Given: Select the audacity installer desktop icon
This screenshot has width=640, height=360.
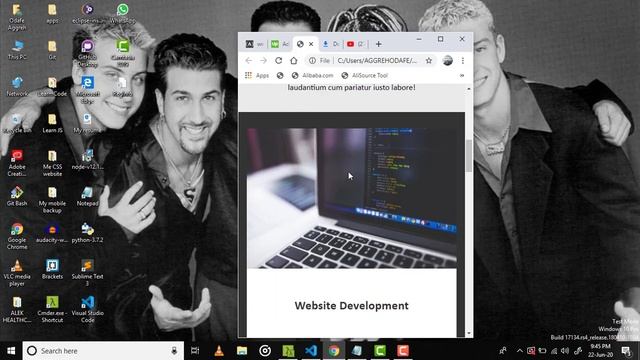Looking at the screenshot, I should coord(52,233).
